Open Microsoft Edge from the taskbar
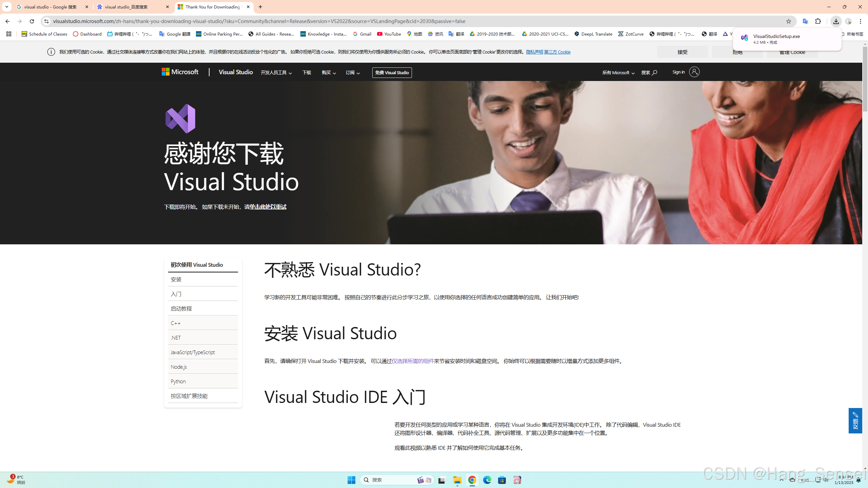This screenshot has height=488, width=868. 487,480
